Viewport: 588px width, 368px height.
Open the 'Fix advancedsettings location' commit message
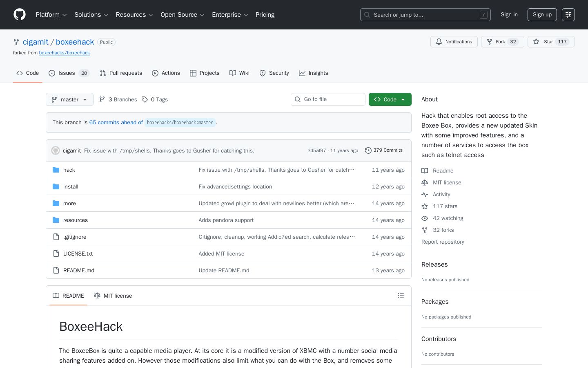point(235,186)
